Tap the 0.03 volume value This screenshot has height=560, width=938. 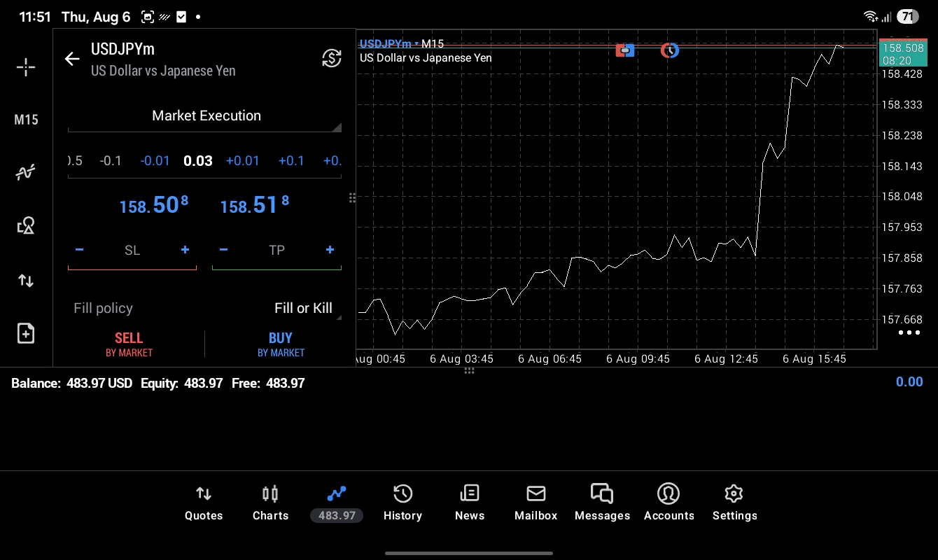(x=198, y=161)
